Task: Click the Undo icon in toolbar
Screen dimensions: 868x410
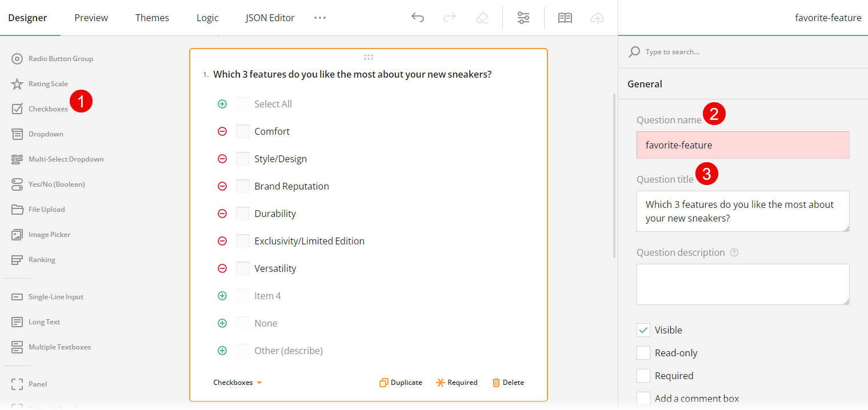Action: click(418, 18)
